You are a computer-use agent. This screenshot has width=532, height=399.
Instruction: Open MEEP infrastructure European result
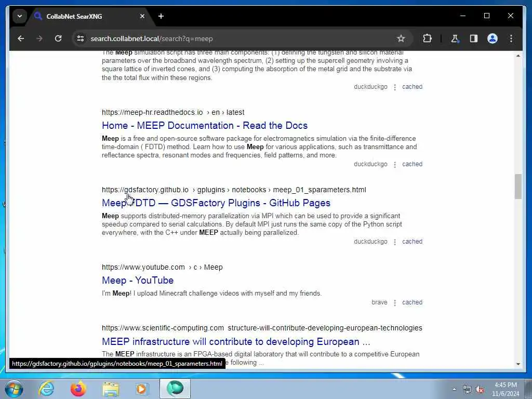point(236,341)
